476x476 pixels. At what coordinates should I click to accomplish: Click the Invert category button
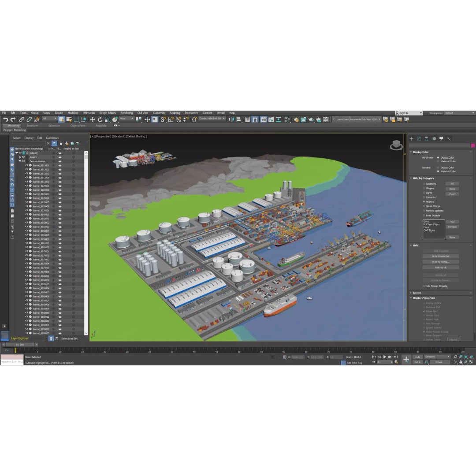pyautogui.click(x=452, y=194)
